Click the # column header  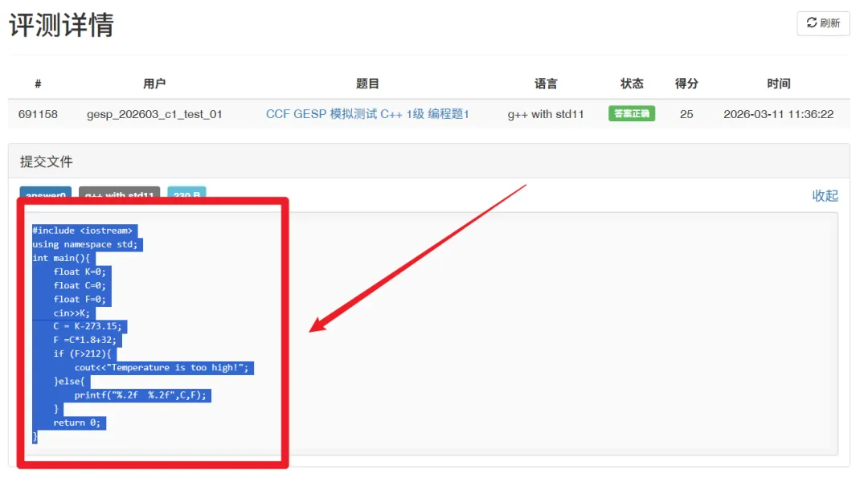[38, 84]
